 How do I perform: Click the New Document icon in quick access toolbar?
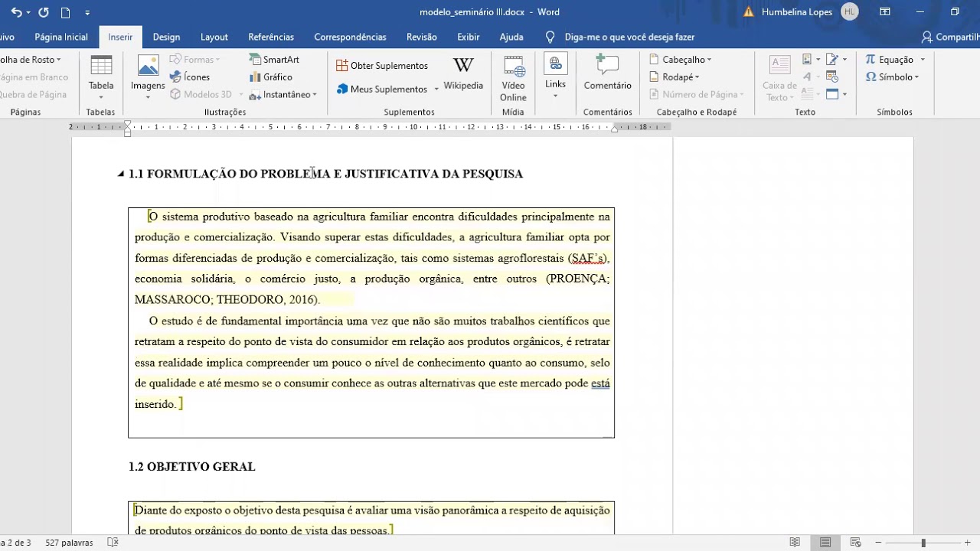66,12
